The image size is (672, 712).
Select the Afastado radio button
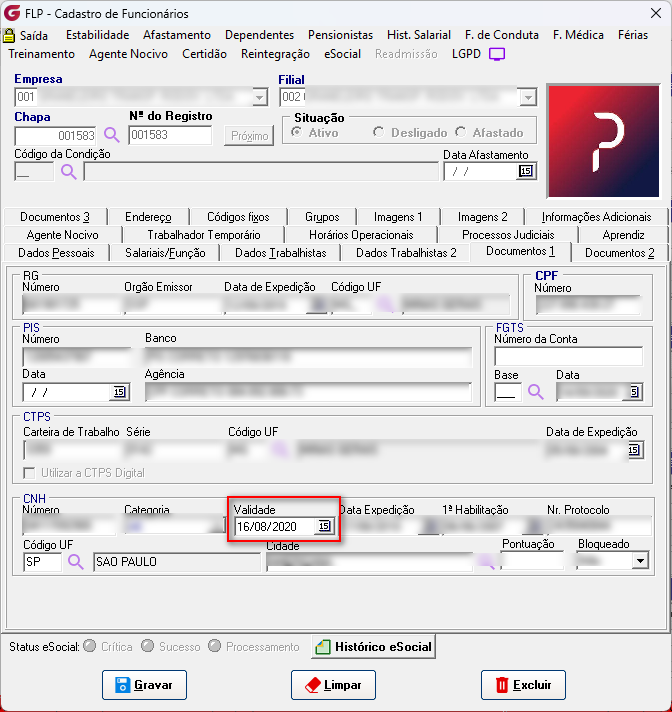coord(460,132)
